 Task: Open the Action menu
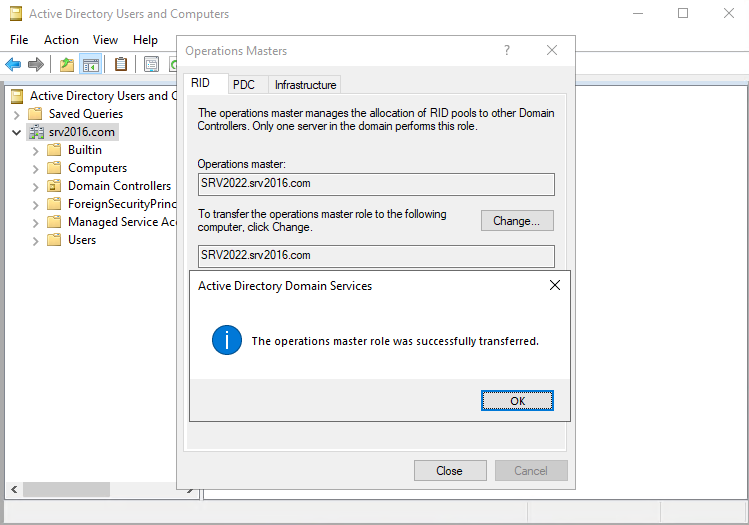[61, 40]
